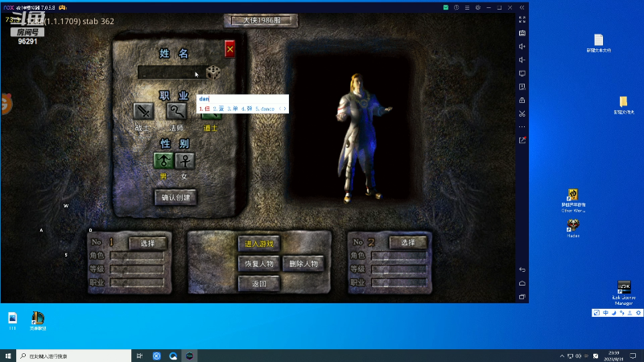Collapse the Nox sidebar with double chevron
The image size is (644, 362).
(522, 7)
